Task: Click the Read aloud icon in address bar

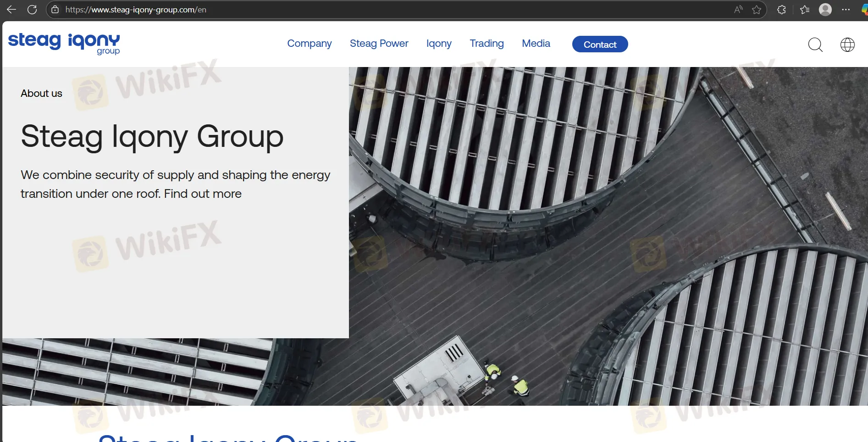Action: 738,10
